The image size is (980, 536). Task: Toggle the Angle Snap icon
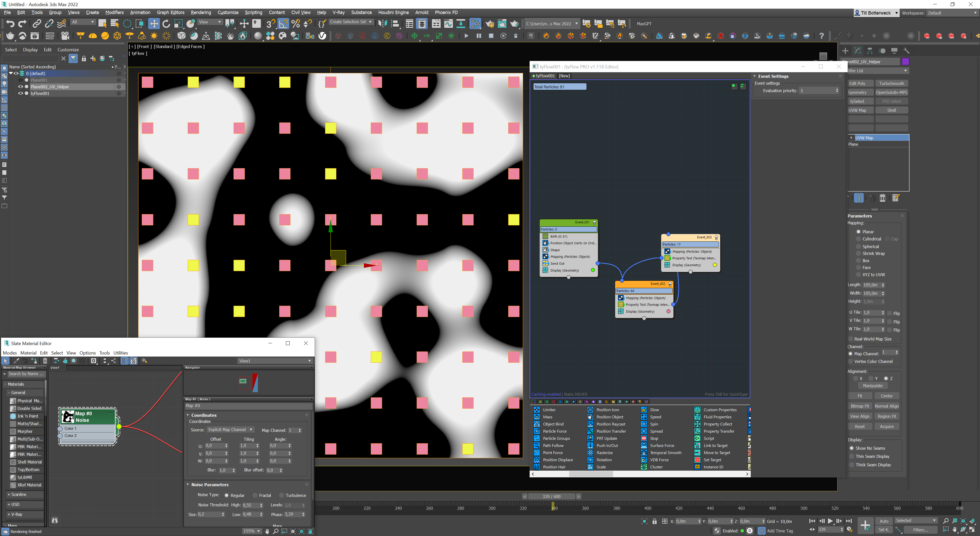(283, 23)
